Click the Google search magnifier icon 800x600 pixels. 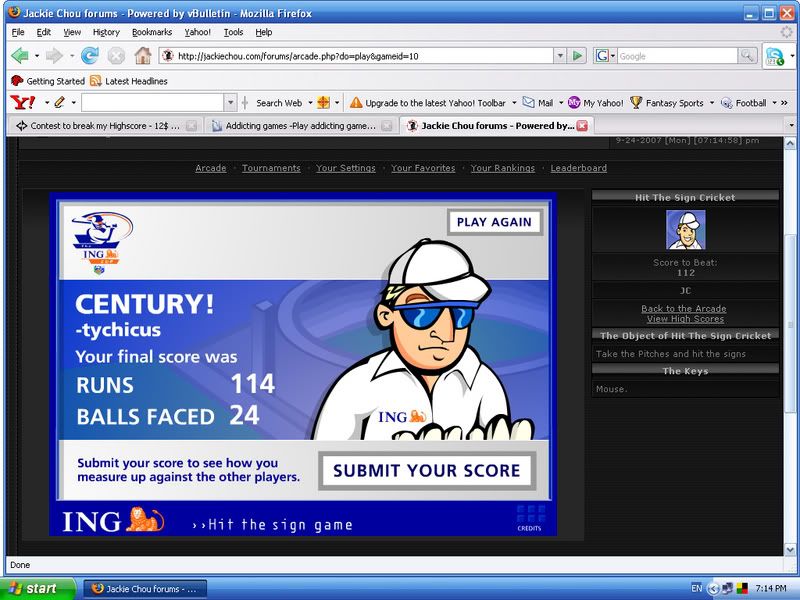[x=747, y=56]
